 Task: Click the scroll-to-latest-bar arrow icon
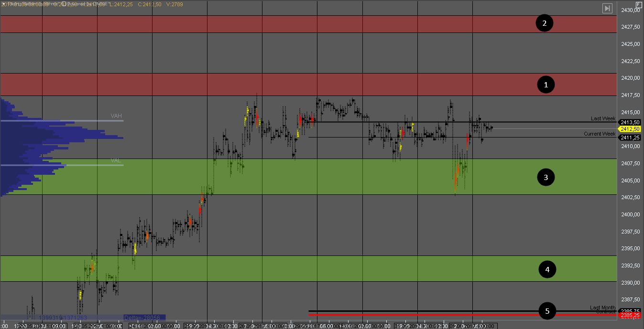[x=607, y=8]
